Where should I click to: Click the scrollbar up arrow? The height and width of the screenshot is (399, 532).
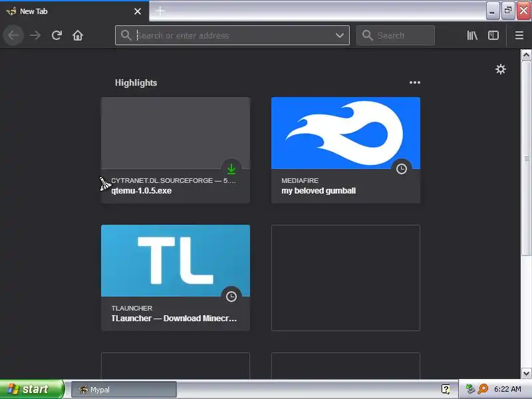(x=526, y=55)
